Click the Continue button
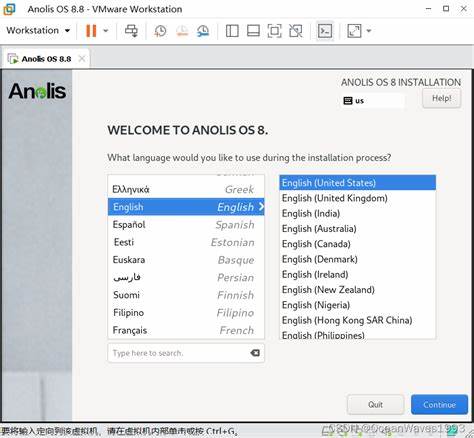This screenshot has width=474, height=438. [439, 405]
